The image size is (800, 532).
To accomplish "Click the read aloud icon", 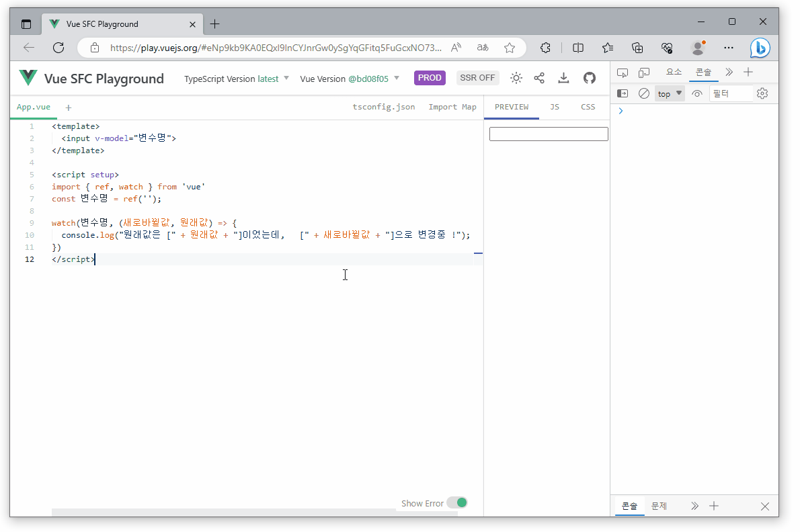I will tap(456, 48).
